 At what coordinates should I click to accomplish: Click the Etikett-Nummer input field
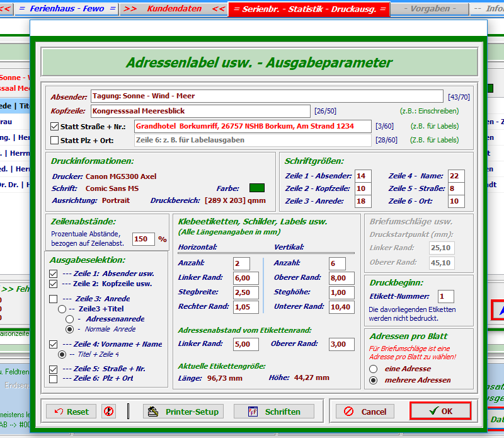(446, 296)
